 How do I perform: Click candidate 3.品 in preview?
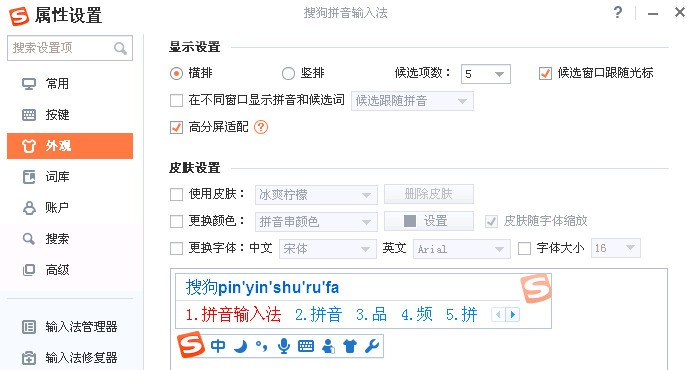click(x=371, y=315)
